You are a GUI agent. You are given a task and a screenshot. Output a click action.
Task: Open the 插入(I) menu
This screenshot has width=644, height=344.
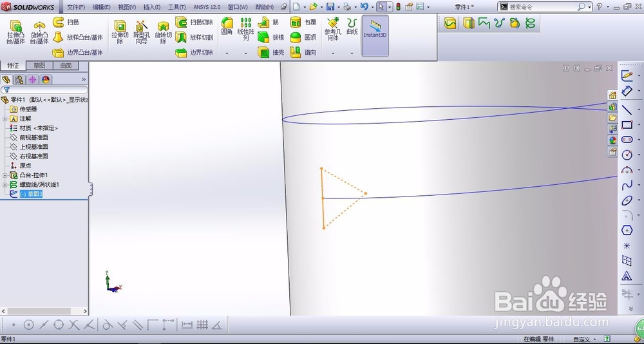(152, 7)
